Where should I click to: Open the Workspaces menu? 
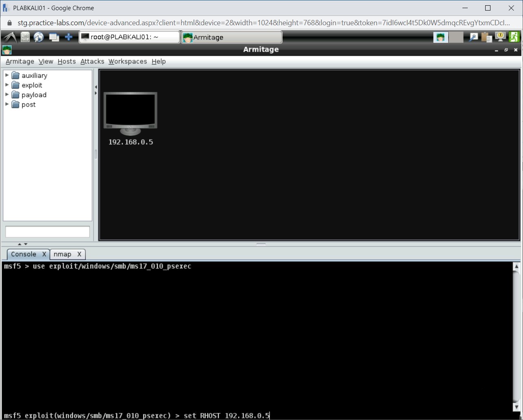[x=127, y=61]
